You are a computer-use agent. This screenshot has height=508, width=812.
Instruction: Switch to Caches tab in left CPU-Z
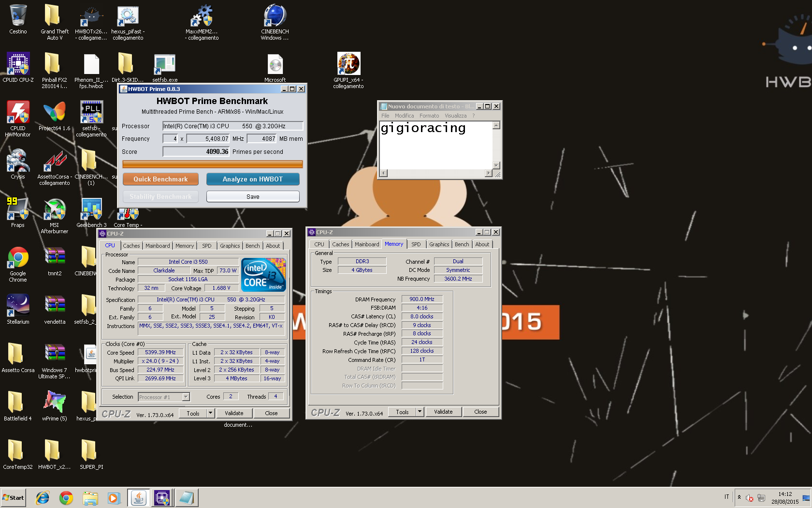point(131,246)
